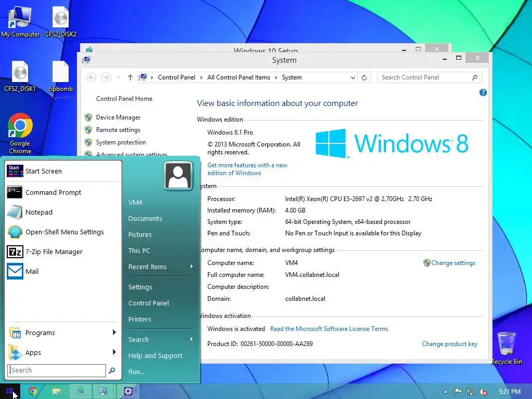Image resolution: width=532 pixels, height=399 pixels.
Task: Click the refresh button in address bar
Action: (x=364, y=78)
